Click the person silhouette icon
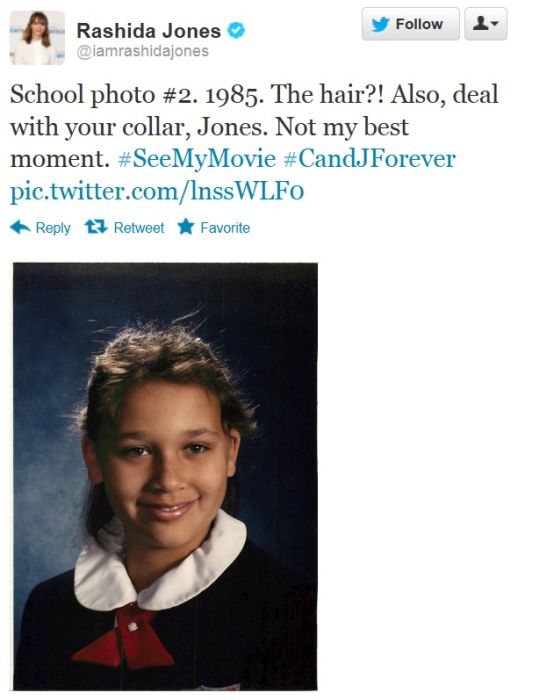 click(x=480, y=23)
